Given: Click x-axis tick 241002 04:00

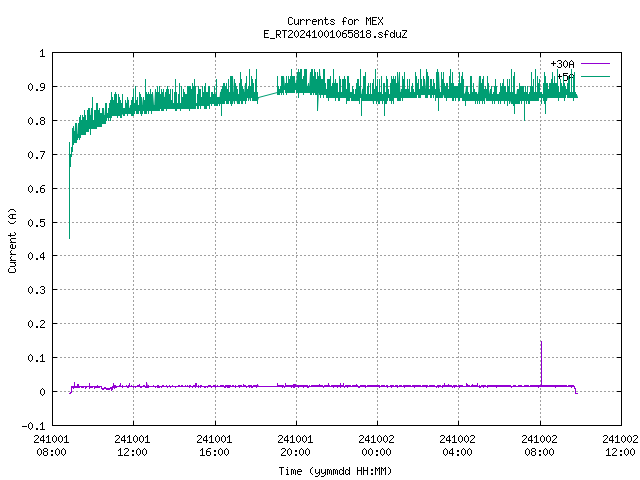Looking at the screenshot, I should [x=458, y=446].
